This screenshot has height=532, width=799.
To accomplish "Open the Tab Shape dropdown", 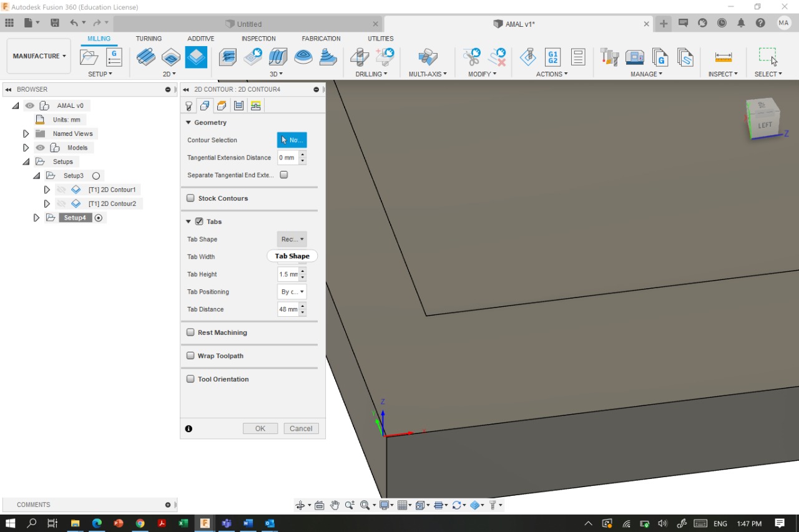I will point(292,239).
